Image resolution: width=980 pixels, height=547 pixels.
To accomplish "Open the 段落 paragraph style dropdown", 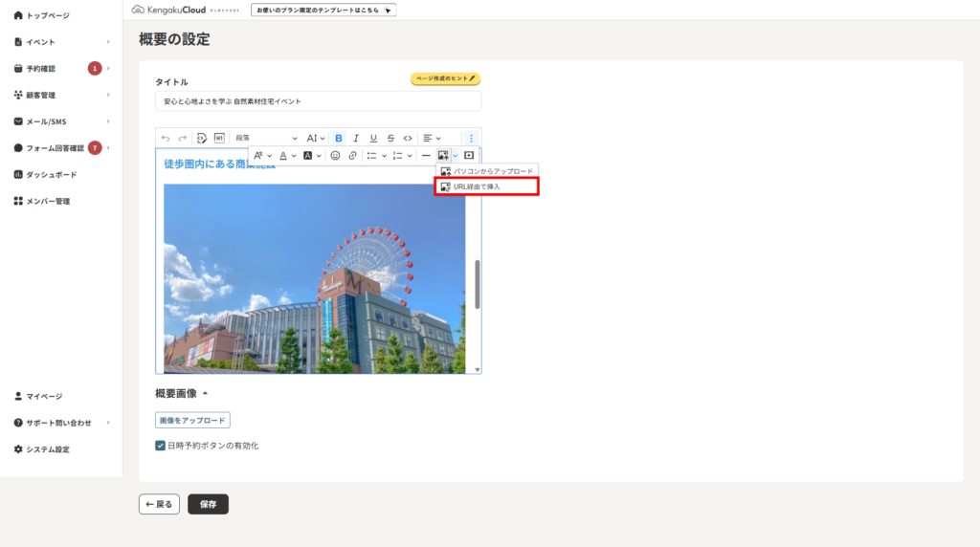I will (266, 139).
